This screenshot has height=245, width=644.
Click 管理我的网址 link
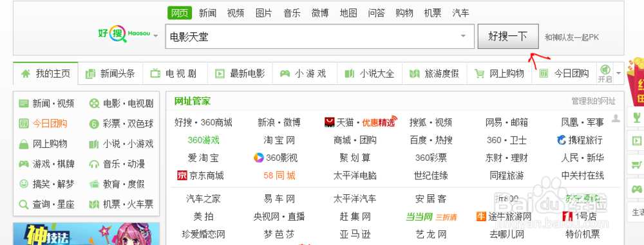click(594, 101)
